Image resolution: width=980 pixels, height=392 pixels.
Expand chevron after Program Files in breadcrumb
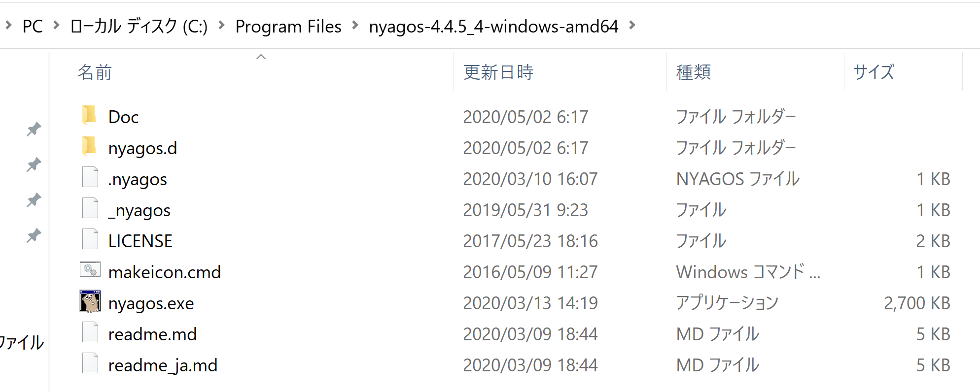coord(355,25)
